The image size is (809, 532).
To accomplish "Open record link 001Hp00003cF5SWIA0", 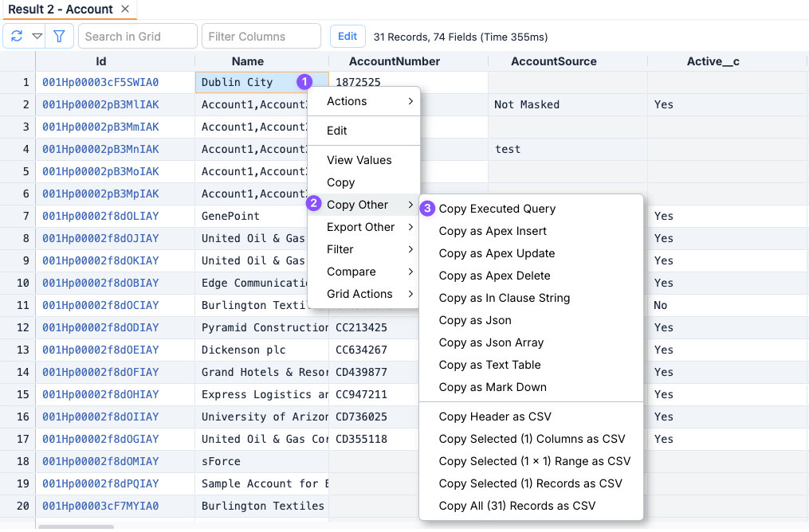I will point(100,82).
